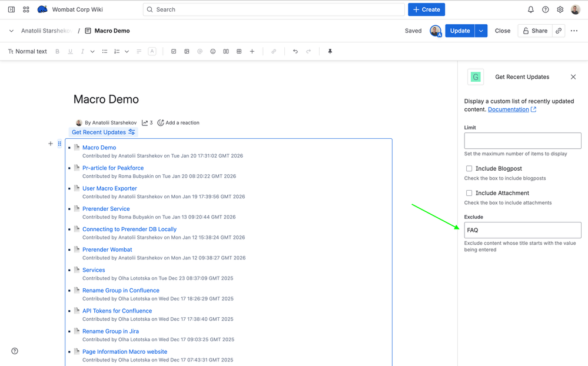Viewport: 588px width, 366px height.
Task: Click the Exclude input containing FAQ
Action: pos(523,230)
